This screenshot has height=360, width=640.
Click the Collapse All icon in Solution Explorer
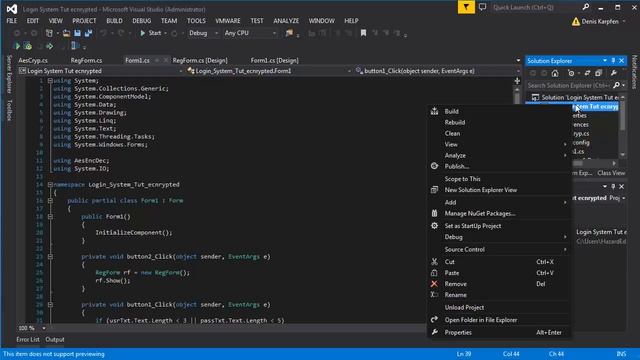coord(598,73)
